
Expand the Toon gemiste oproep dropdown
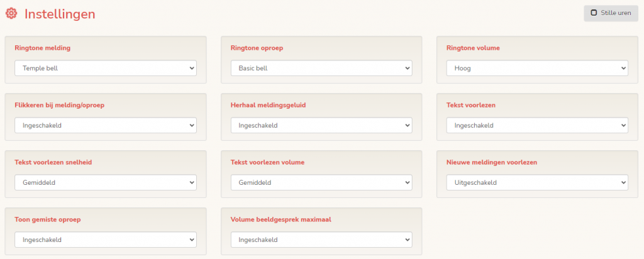point(105,240)
